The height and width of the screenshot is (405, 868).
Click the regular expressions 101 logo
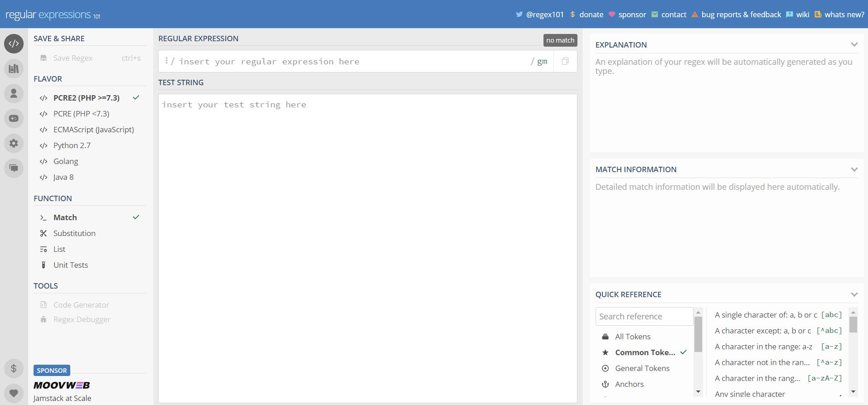pos(53,14)
